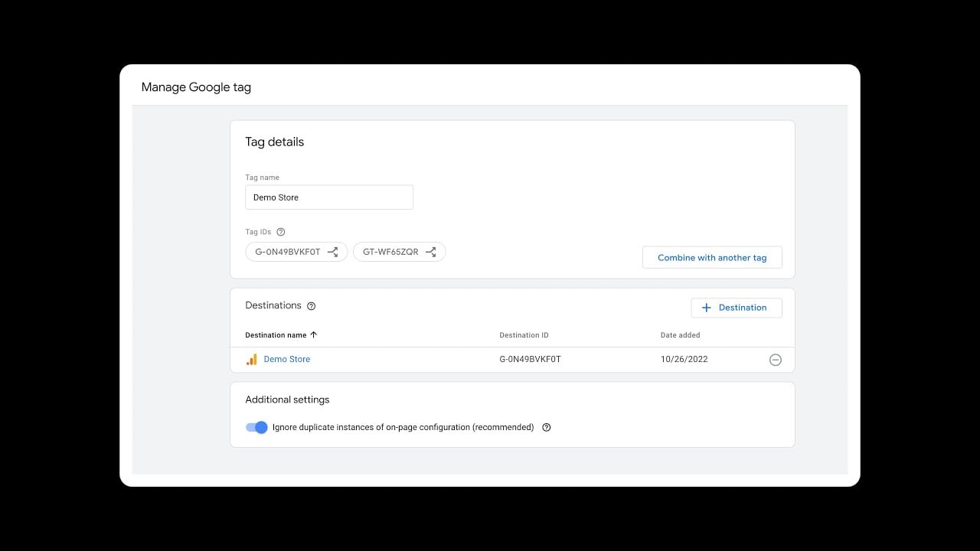Click the Date added column header
Image resolution: width=980 pixels, height=551 pixels.
[680, 335]
